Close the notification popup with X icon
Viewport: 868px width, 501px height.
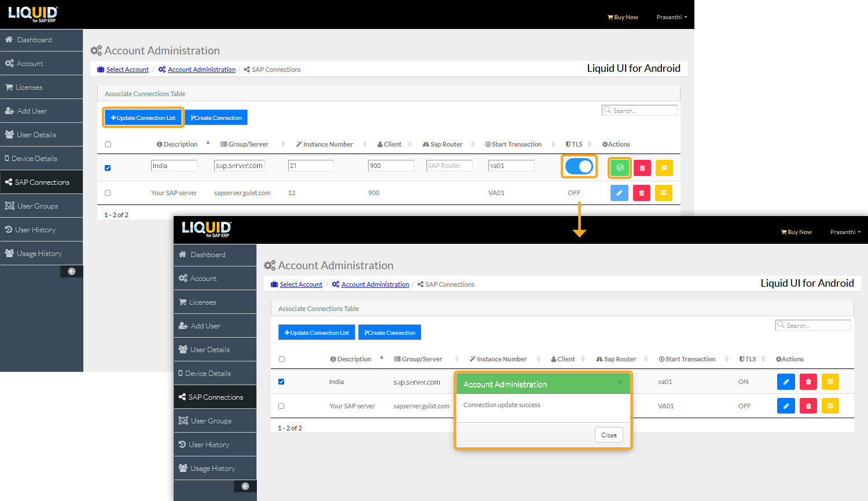620,382
